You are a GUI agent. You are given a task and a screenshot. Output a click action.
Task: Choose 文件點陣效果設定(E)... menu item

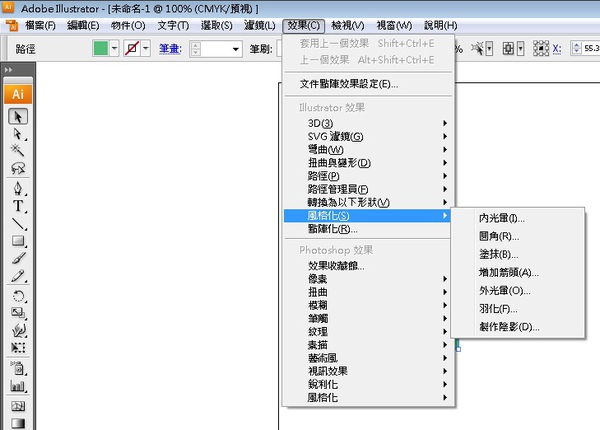point(368,84)
